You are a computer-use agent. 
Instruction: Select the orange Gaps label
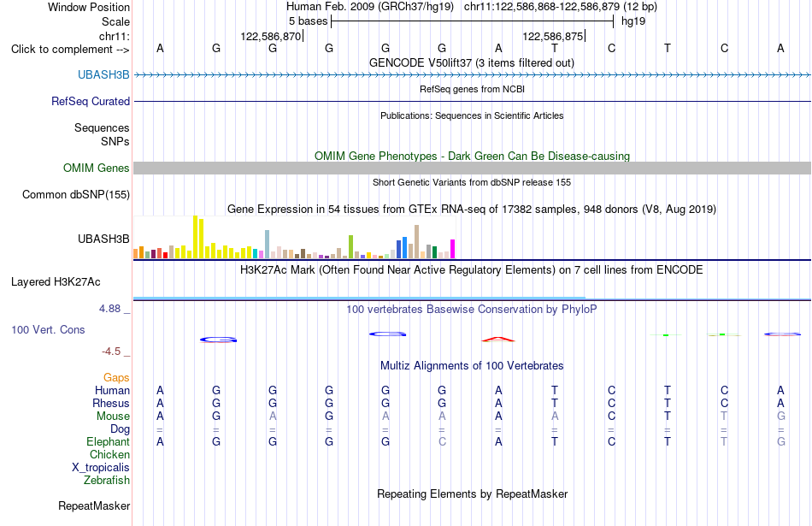tap(116, 377)
